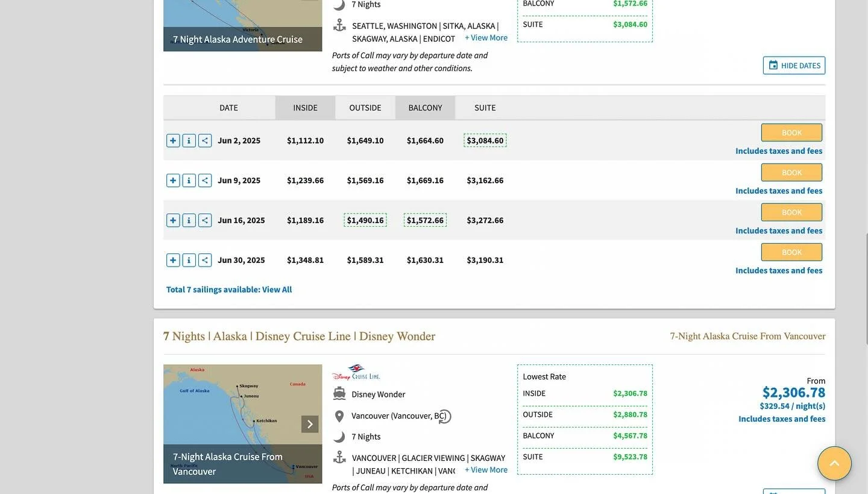Expand details for Jun 2, 2025 sailing
The image size is (868, 494).
173,141
